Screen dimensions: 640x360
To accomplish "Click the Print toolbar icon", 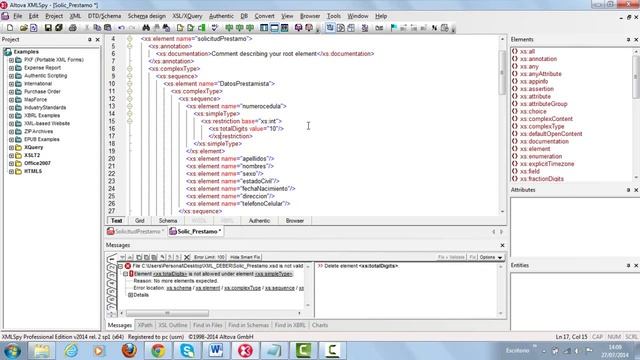I will click(x=73, y=28).
